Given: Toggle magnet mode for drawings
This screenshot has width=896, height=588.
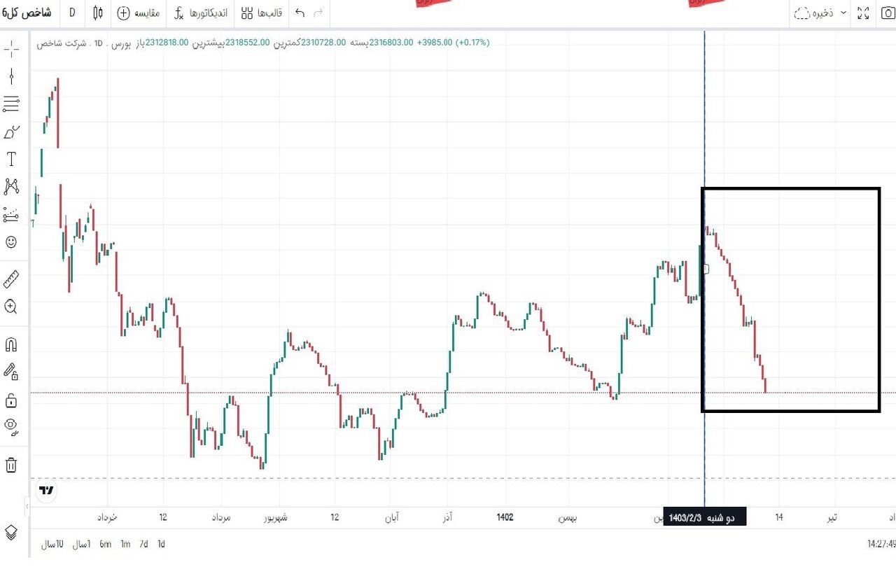Looking at the screenshot, I should click(x=11, y=344).
